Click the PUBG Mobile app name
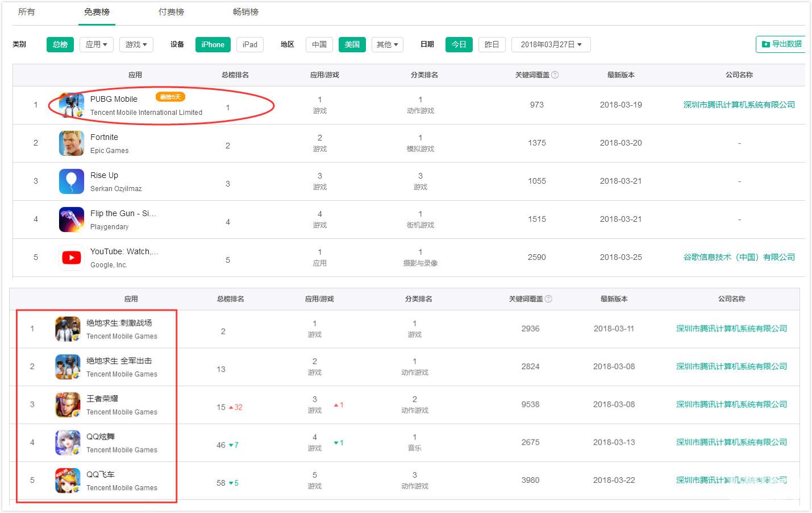Viewport: 812px width, 513px height. (114, 99)
